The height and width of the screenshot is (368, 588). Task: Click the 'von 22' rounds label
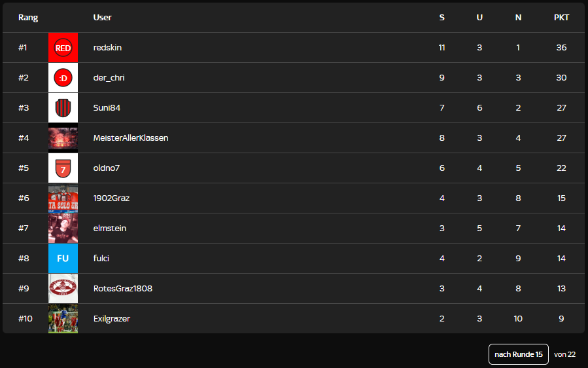coord(564,354)
